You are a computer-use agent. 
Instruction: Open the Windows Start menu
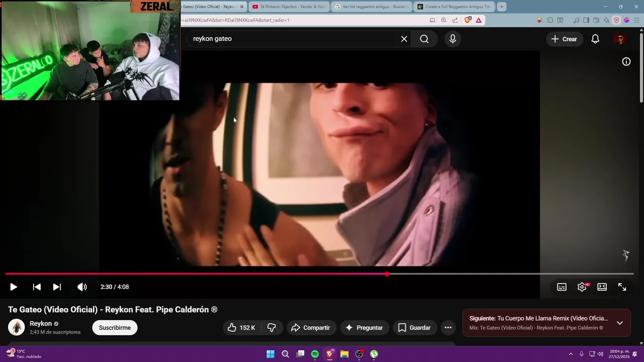click(x=270, y=354)
